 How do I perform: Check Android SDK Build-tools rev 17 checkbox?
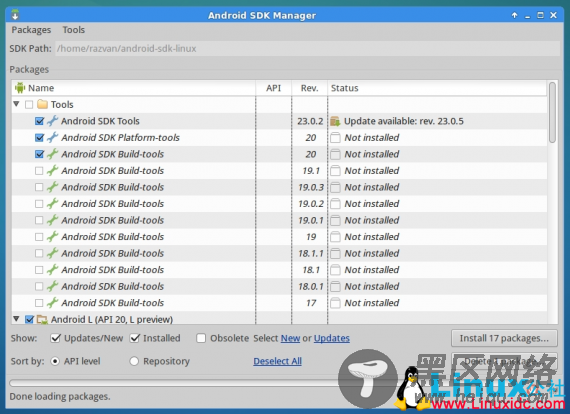[x=39, y=303]
